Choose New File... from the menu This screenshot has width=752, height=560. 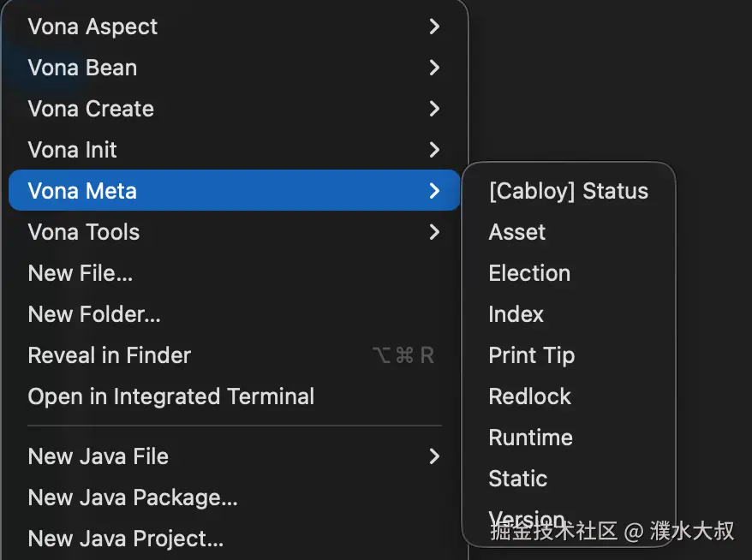click(x=81, y=273)
